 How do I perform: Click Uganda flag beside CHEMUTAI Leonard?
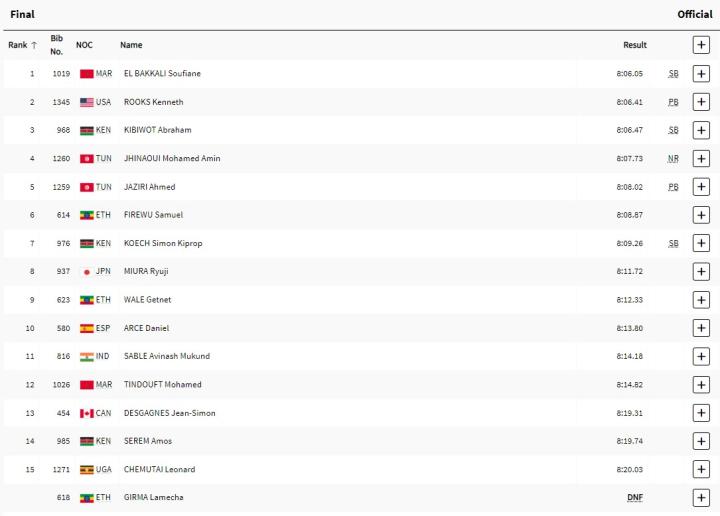[87, 470]
